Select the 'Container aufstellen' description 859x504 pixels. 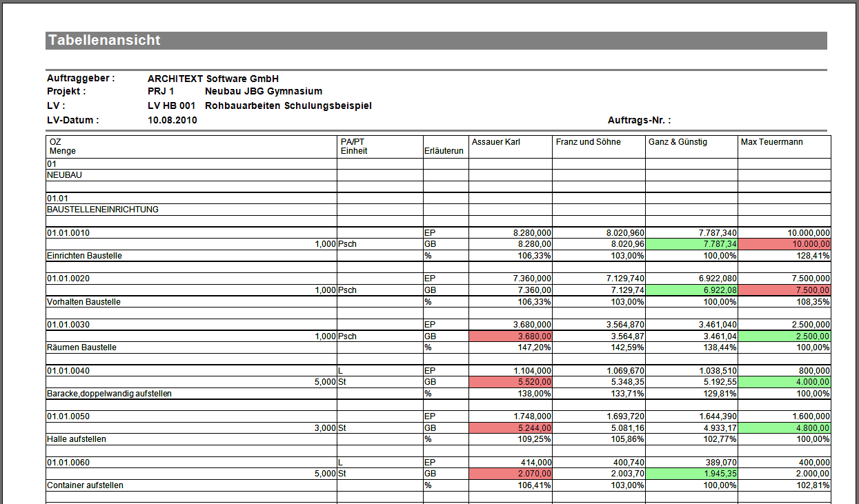tap(85, 485)
